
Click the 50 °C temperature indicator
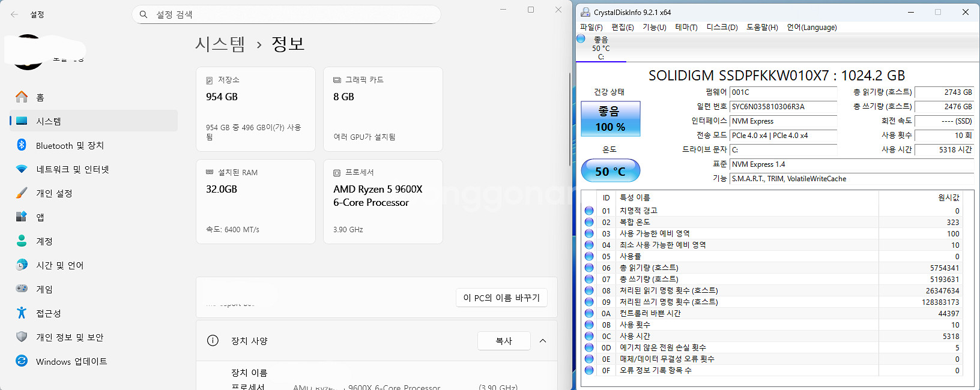click(x=610, y=171)
